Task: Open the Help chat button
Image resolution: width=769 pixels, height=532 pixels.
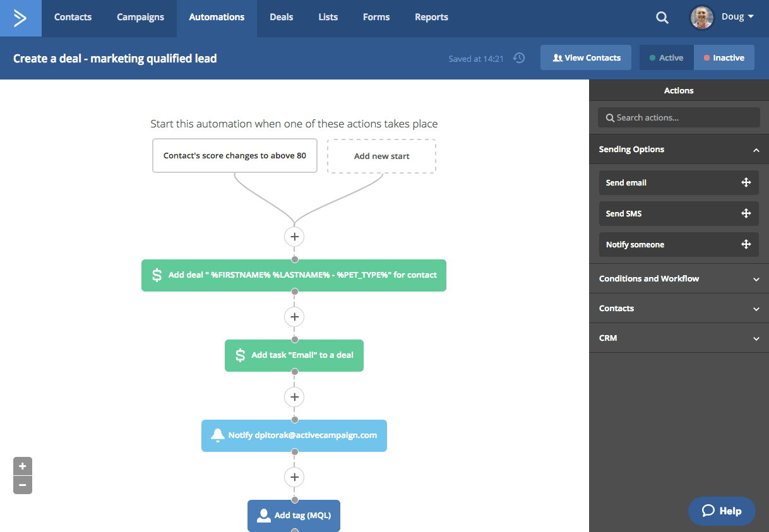Action: point(722,511)
